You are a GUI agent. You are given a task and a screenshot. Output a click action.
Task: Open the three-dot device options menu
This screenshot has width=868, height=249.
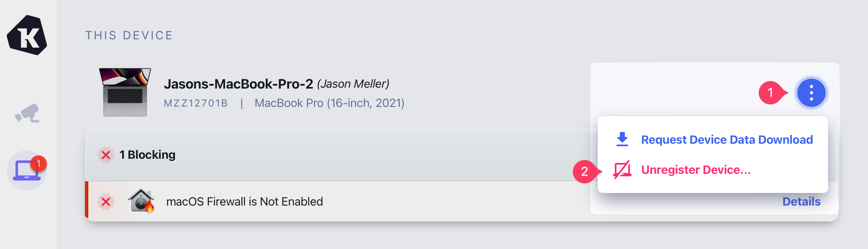point(811,93)
